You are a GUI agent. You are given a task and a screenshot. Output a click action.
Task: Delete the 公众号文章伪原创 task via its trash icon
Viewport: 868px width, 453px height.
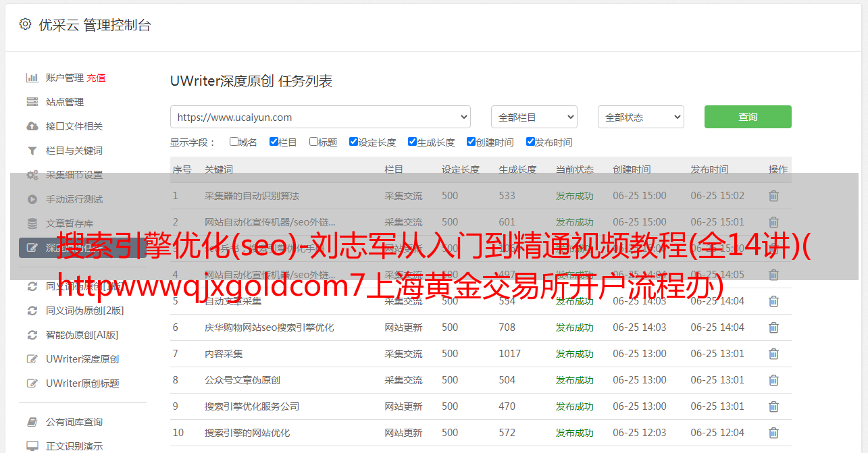pos(773,380)
